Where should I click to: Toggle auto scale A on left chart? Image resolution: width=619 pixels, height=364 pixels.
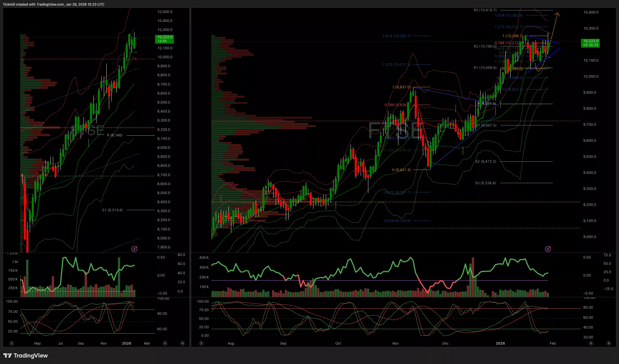pyautogui.click(x=165, y=343)
